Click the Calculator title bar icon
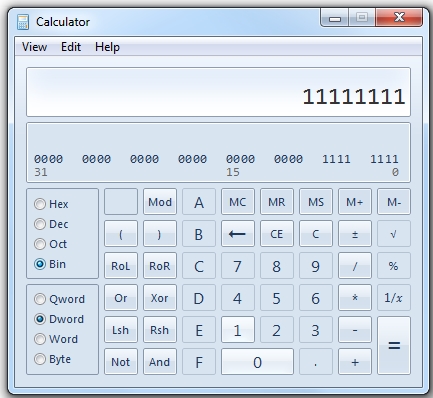This screenshot has height=398, width=433. coord(23,22)
